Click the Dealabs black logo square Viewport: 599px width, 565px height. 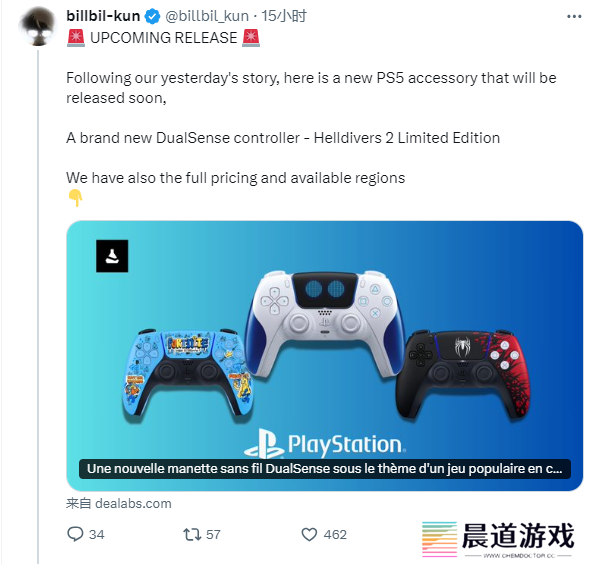[x=112, y=256]
